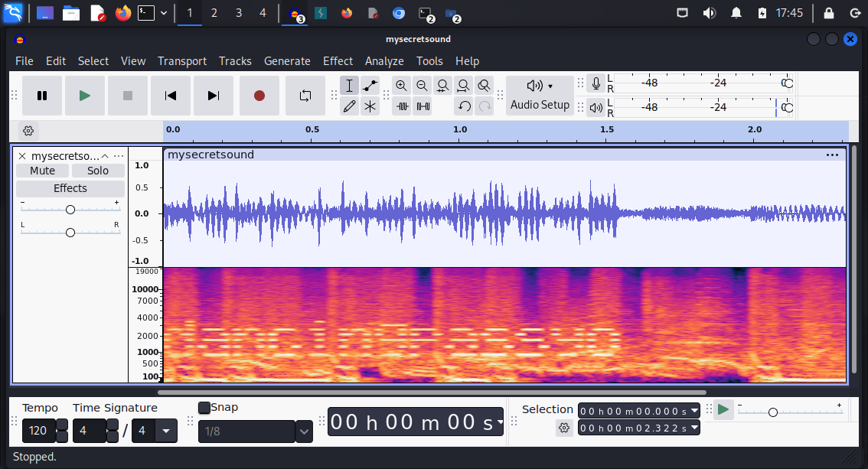Screen dimensions: 868x469
Task: Open the Generate menu
Action: coord(287,61)
